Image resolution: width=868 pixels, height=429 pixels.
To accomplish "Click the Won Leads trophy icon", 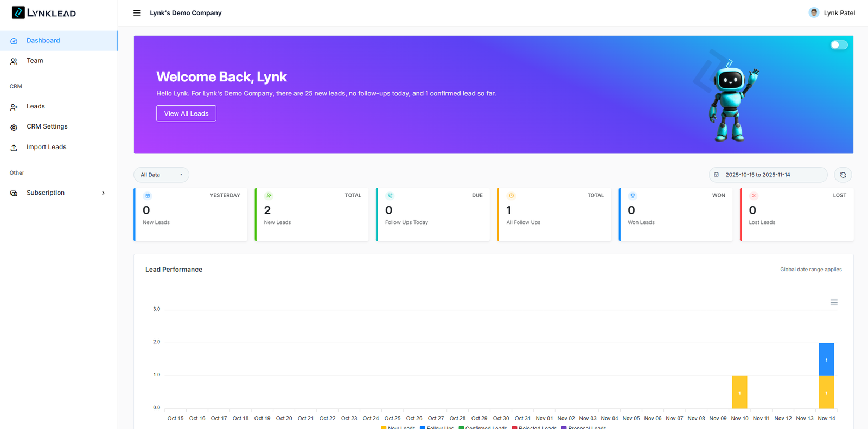I will 632,196.
